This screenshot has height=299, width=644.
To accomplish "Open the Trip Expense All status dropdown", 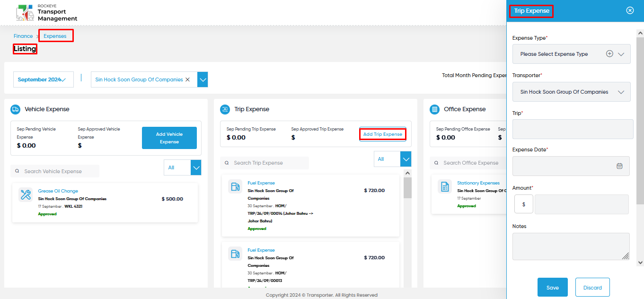I will (x=392, y=159).
